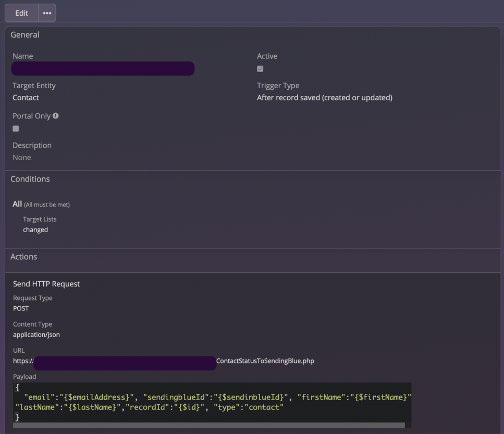Click the Actions section heading
Viewport: 504px width, 434px height.
tap(24, 257)
